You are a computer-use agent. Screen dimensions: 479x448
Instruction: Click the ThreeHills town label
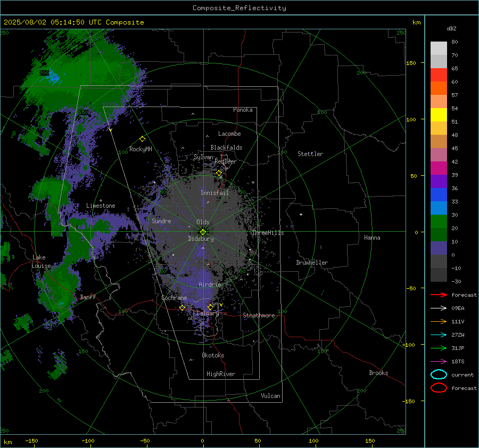[x=268, y=233]
